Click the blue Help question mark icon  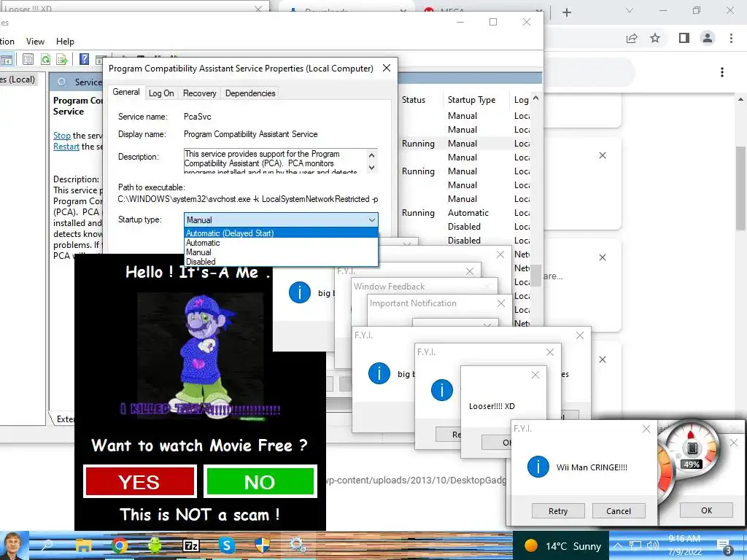click(85, 59)
